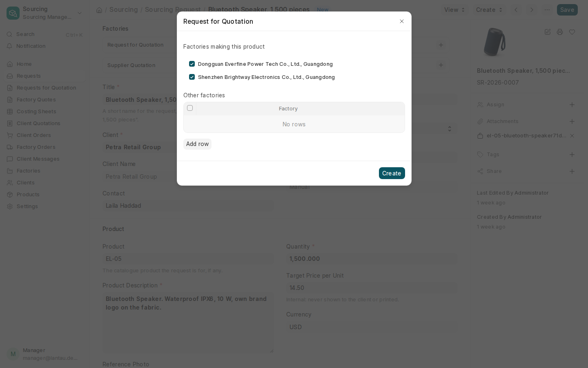Screen dimensions: 588x368
Task: Click the Client Messages chat icon
Action: tap(10, 159)
